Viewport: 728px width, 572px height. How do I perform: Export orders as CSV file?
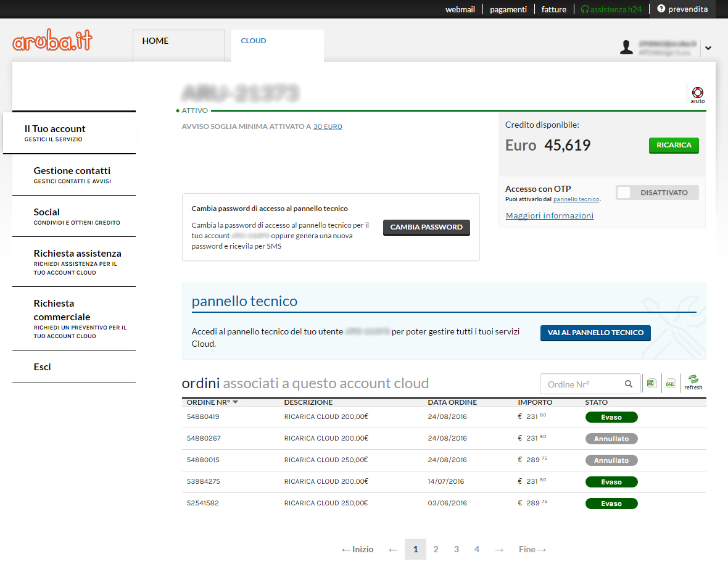click(671, 384)
